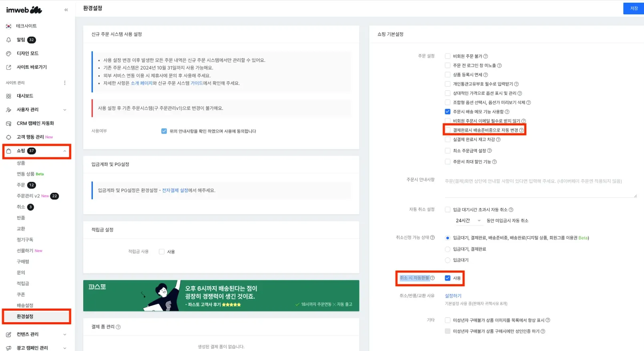Click the CRM 캠페인 자동화 icon
This screenshot has width=644, height=351.
[x=8, y=124]
